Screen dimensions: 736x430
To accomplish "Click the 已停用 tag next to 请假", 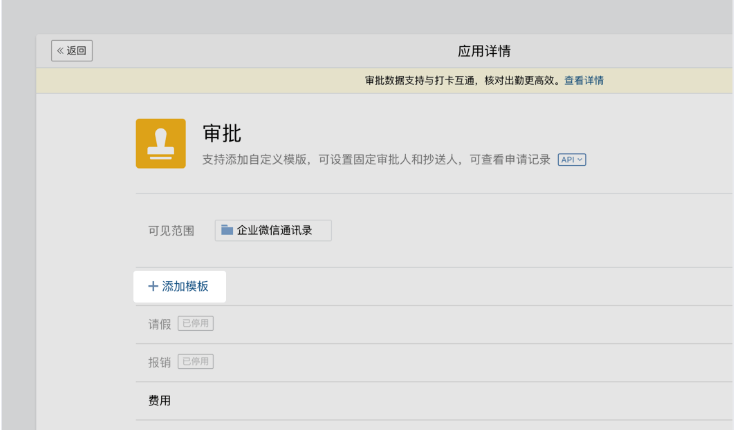I will tap(196, 323).
